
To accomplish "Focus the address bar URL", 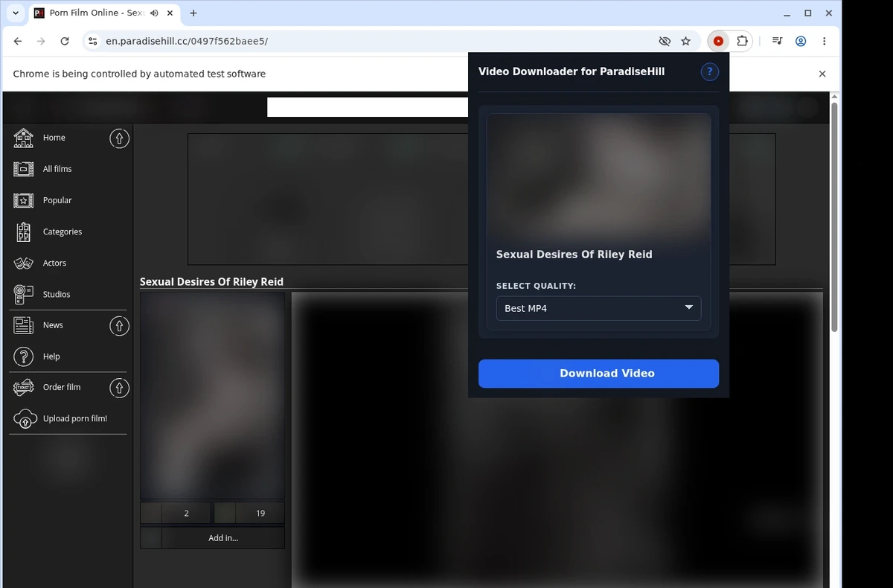I will pyautogui.click(x=186, y=42).
